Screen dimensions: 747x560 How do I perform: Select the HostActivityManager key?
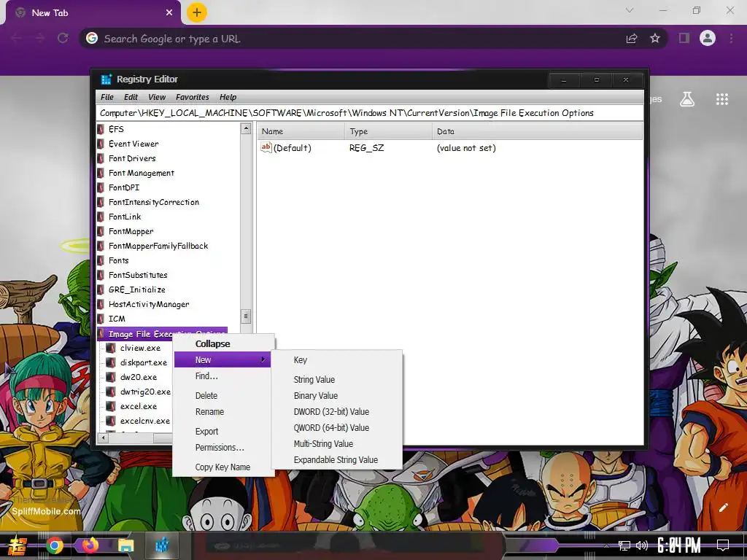[x=149, y=304]
